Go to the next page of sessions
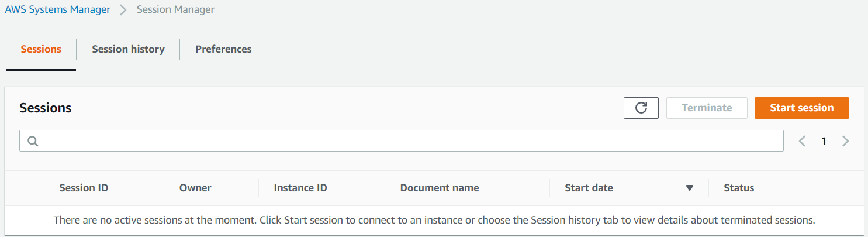 845,141
